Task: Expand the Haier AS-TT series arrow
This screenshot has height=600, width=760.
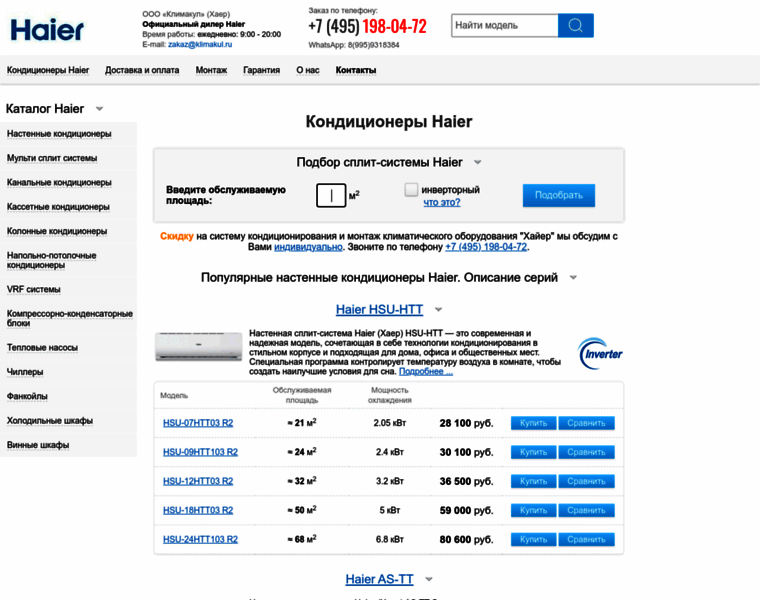Action: click(428, 579)
